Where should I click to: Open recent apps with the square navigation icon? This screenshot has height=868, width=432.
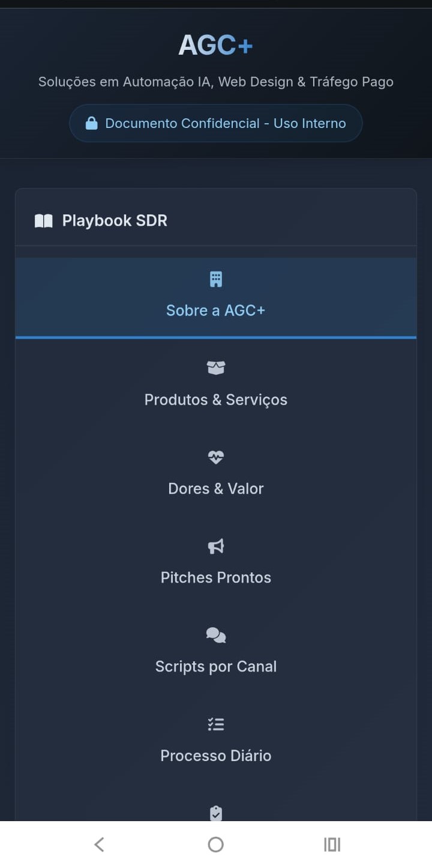coord(331,843)
